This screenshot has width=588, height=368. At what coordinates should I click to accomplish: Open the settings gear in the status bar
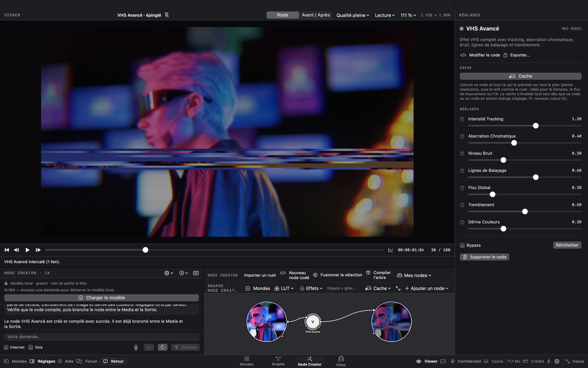tap(557, 361)
